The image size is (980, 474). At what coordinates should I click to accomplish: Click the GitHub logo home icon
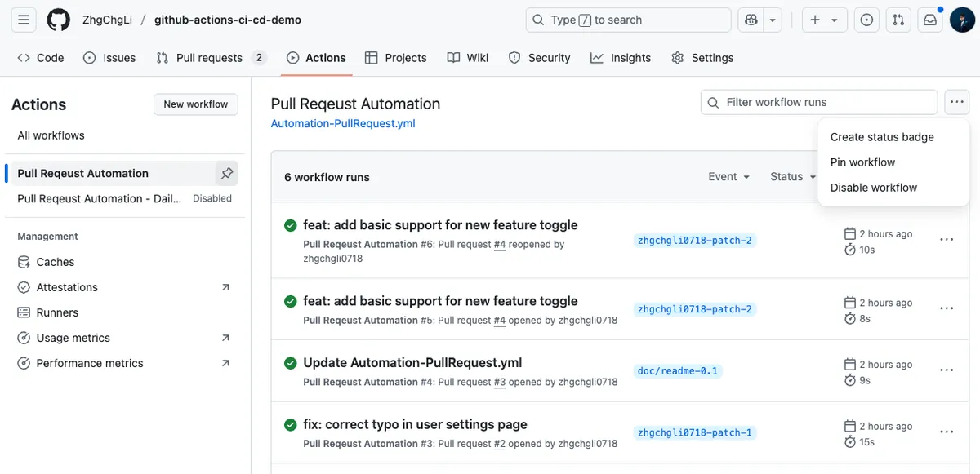[x=58, y=20]
